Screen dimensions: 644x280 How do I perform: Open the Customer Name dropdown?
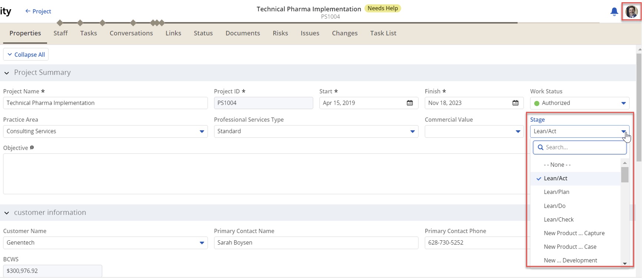click(x=203, y=244)
